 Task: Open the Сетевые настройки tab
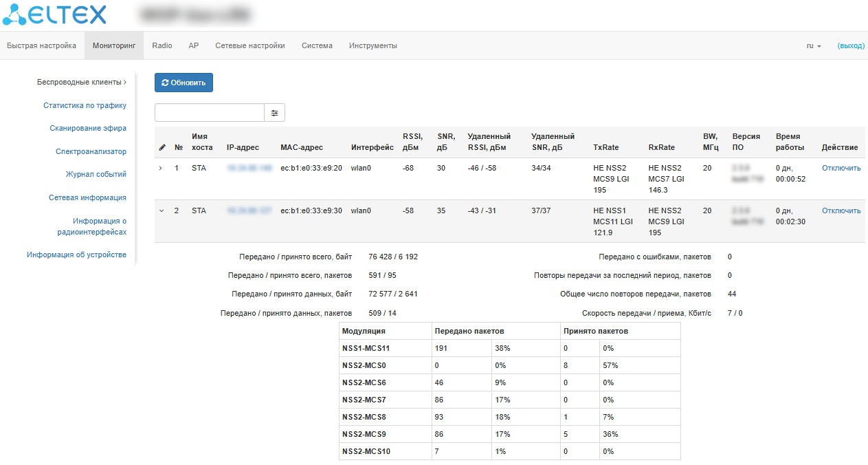[x=249, y=46]
